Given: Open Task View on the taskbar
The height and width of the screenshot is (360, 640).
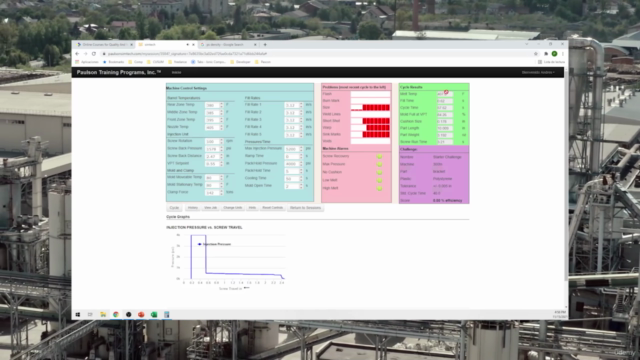Looking at the screenshot, I should (x=90, y=314).
